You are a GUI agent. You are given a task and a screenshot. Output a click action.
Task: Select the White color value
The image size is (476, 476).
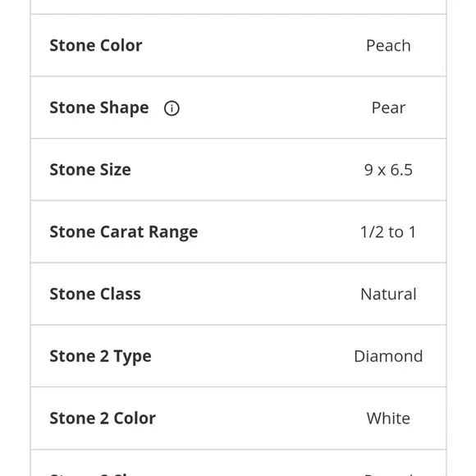(x=388, y=419)
